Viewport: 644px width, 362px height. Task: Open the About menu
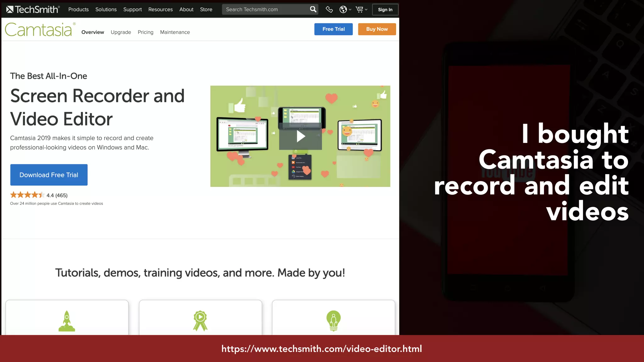coord(186,9)
